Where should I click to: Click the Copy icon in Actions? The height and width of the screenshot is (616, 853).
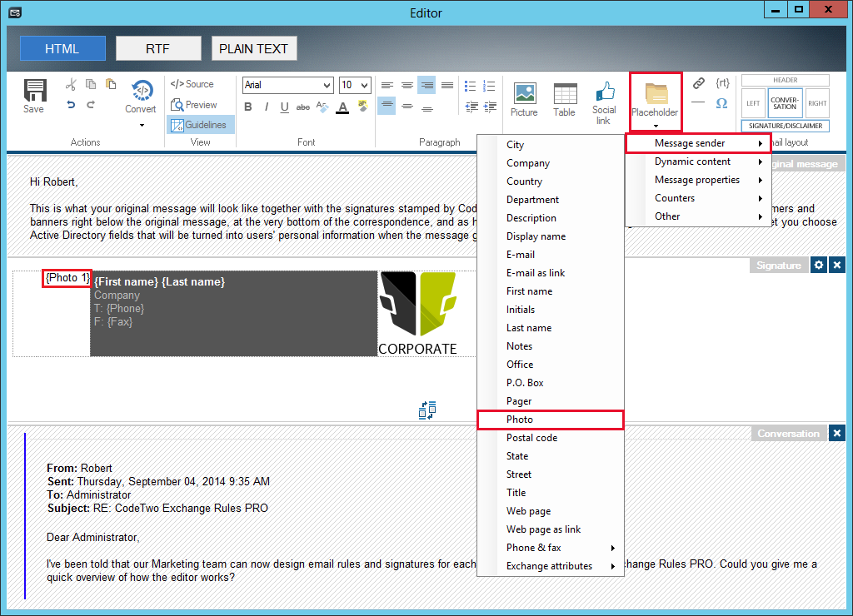tap(91, 84)
